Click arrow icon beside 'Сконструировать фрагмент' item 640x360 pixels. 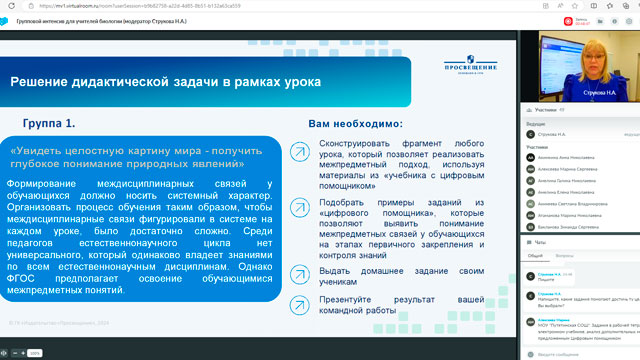coord(300,152)
